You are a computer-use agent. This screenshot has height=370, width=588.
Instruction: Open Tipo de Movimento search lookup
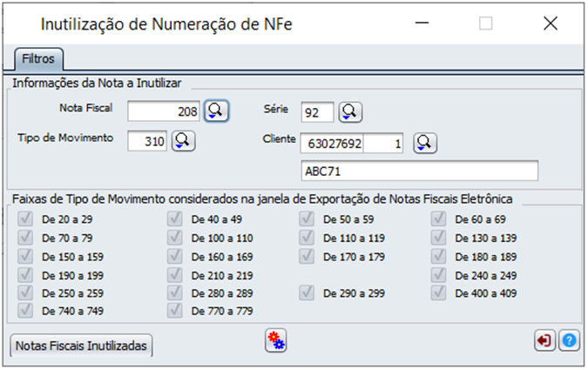(x=183, y=139)
